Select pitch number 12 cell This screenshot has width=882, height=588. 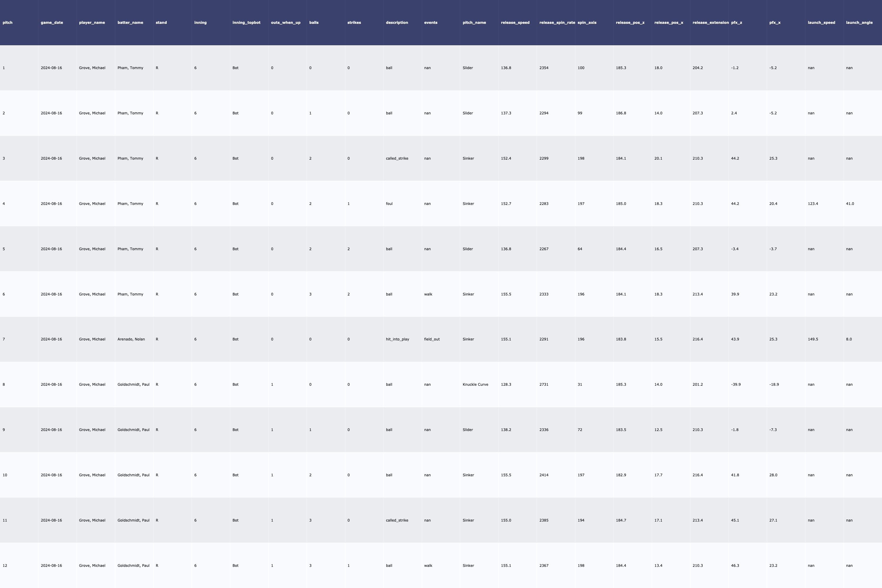(x=5, y=565)
